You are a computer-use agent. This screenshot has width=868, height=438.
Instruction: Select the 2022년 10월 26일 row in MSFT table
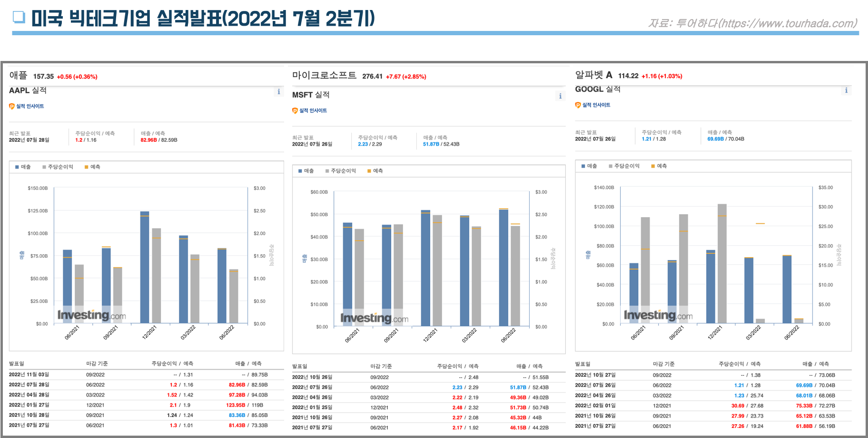coord(429,378)
